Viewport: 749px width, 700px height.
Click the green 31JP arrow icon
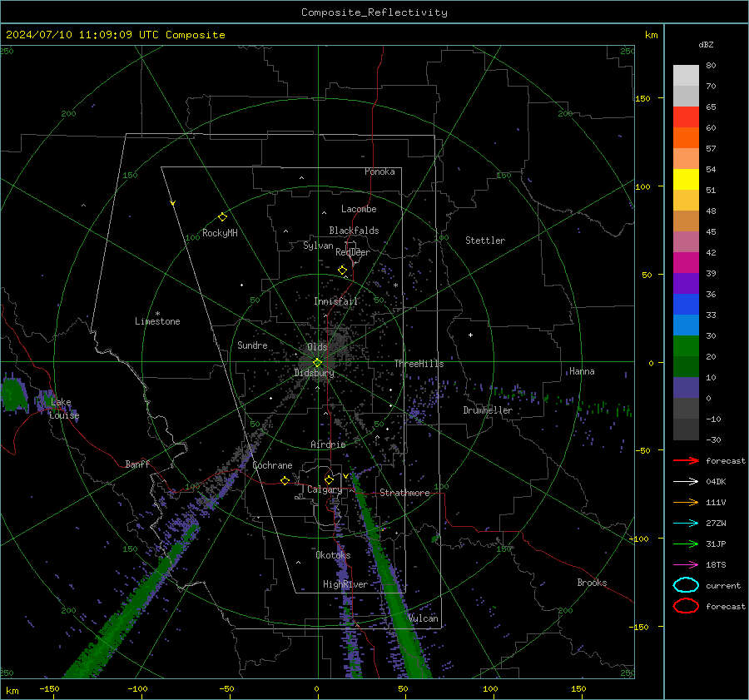[x=686, y=544]
